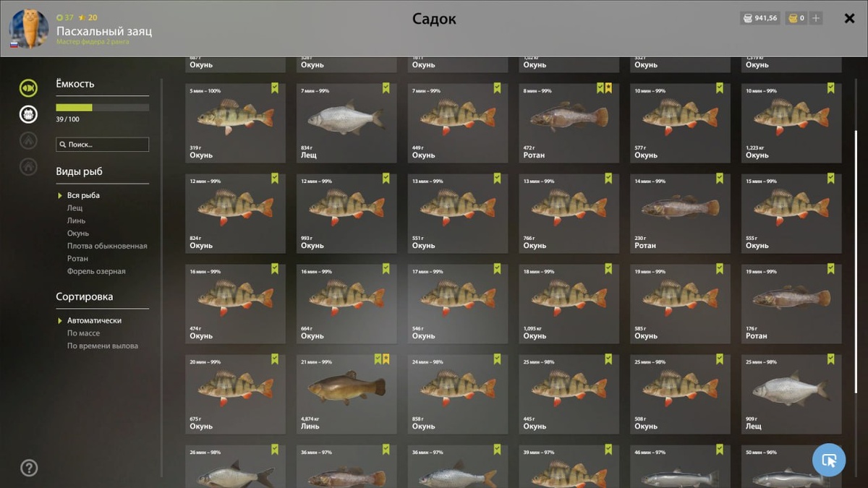Image resolution: width=868 pixels, height=488 pixels.
Task: Click the star badge on the Ротан 472 г card
Action: click(x=609, y=87)
